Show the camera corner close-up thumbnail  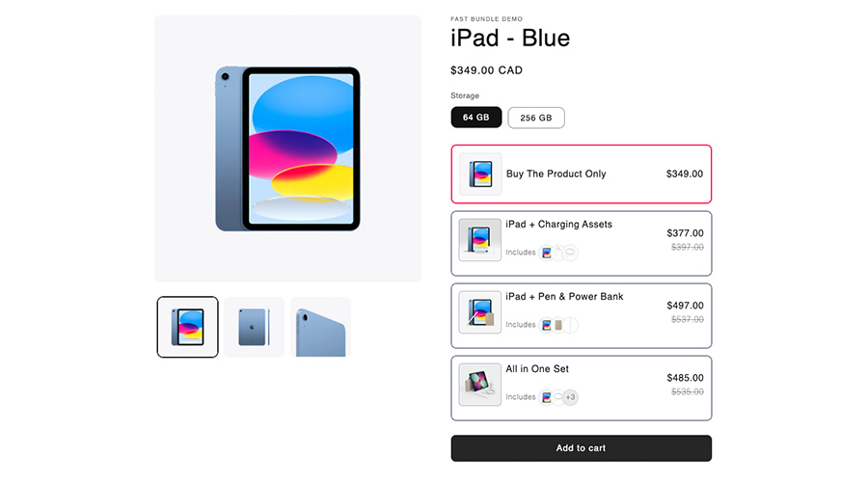pos(320,327)
